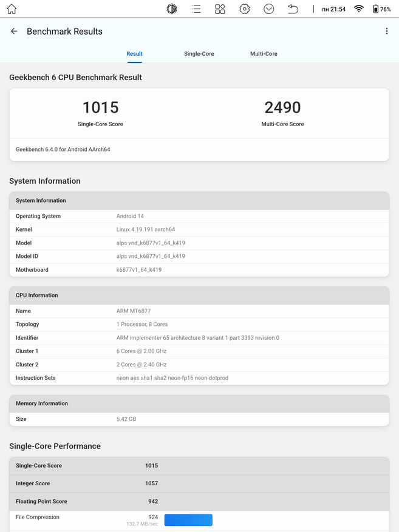Image resolution: width=399 pixels, height=532 pixels.
Task: Tap the Memory Information Size row
Action: [199, 419]
